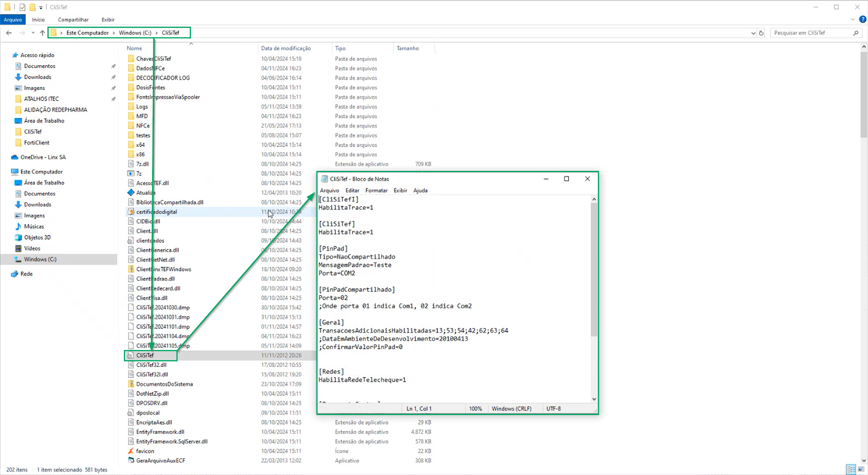Open Acesso rápido in sidebar
Screen dimensions: 868x475
pyautogui.click(x=37, y=55)
